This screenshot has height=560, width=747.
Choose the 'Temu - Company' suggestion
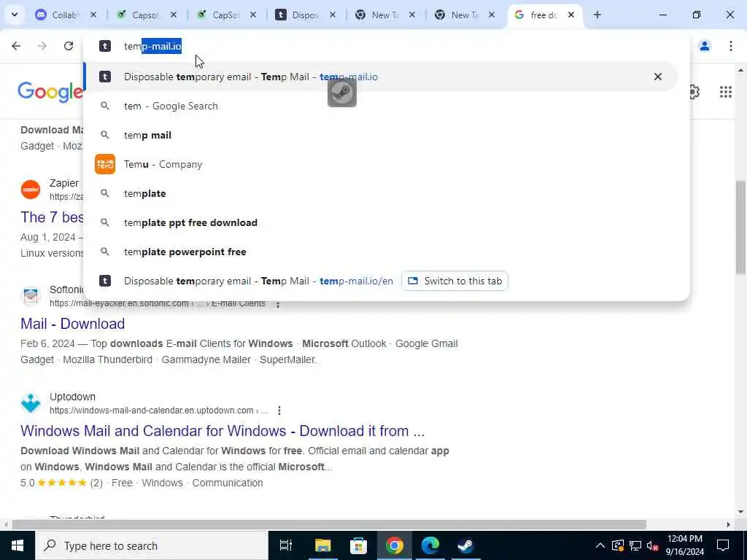click(x=381, y=164)
